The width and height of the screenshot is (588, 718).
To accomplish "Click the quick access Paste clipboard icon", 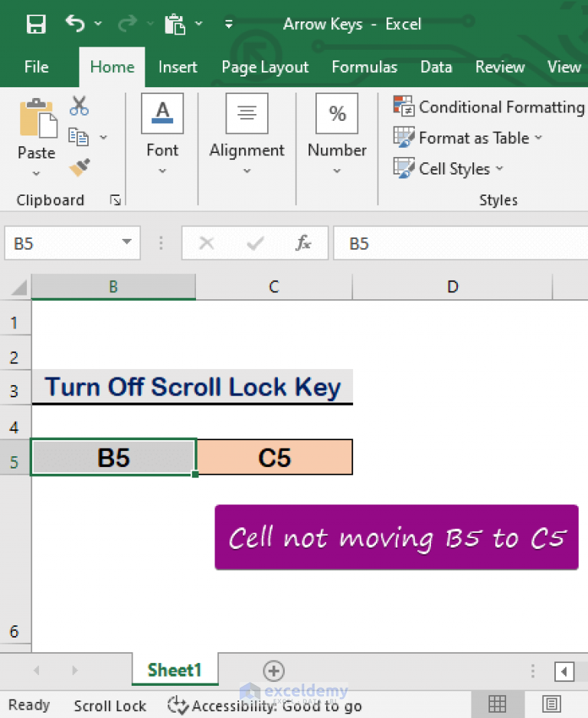I will click(x=175, y=24).
